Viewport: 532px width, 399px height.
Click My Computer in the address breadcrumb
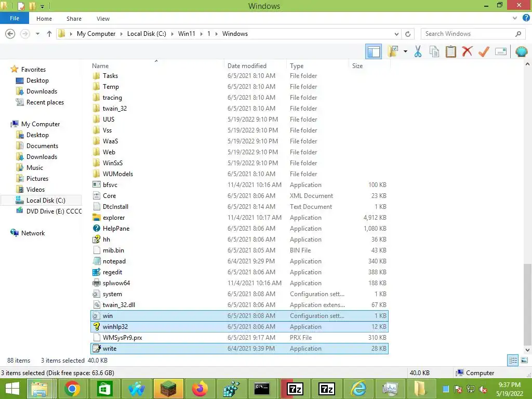tap(96, 34)
